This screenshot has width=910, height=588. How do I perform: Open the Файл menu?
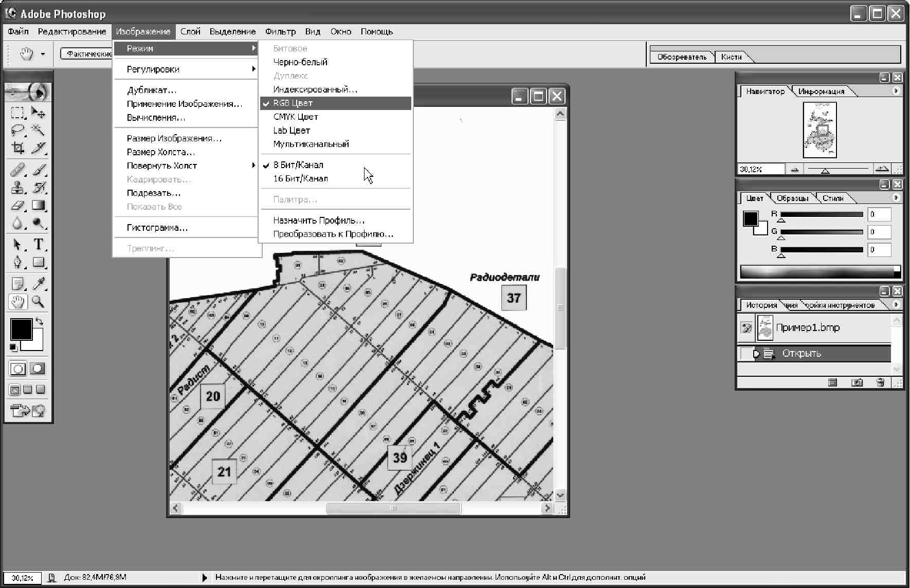tap(19, 32)
